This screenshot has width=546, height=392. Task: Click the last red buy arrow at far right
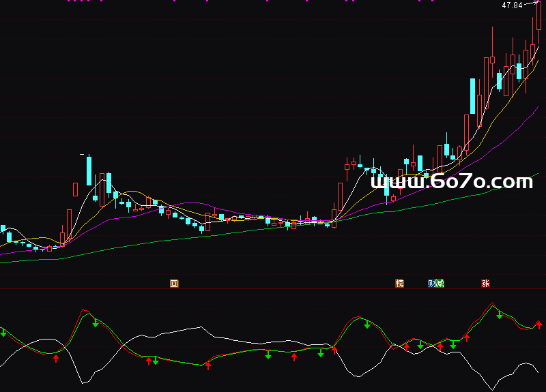click(538, 325)
